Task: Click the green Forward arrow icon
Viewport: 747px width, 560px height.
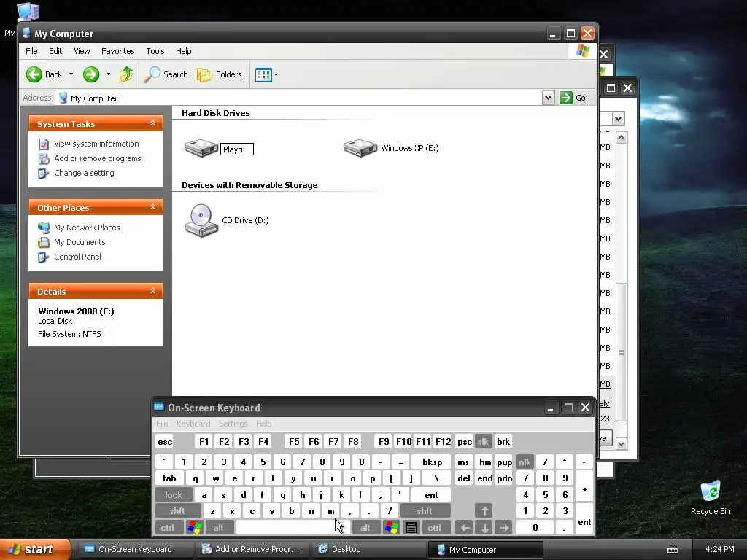Action: point(91,74)
